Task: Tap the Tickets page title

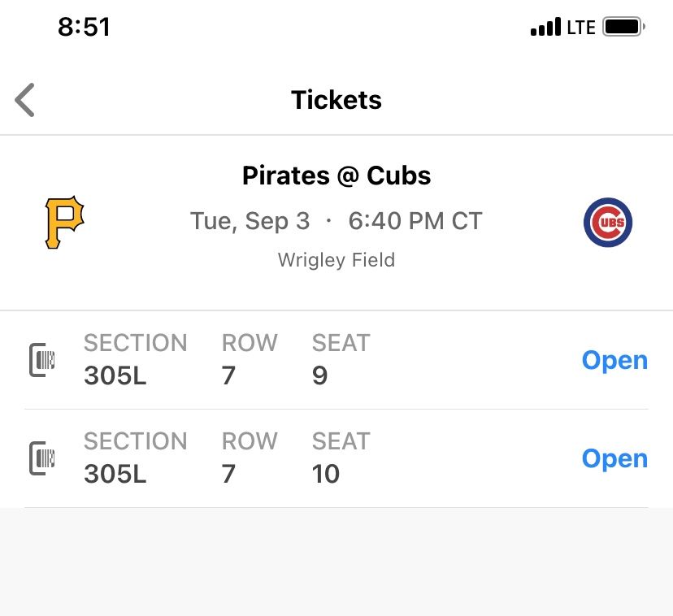Action: pos(336,100)
